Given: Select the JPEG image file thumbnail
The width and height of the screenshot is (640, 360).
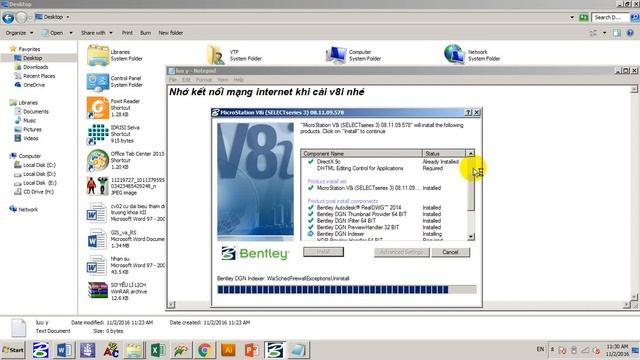Looking at the screenshot, I should click(x=98, y=186).
